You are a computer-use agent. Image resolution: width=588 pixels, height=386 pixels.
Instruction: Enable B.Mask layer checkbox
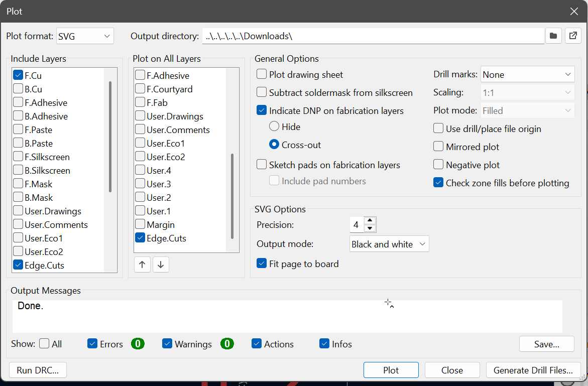[18, 197]
